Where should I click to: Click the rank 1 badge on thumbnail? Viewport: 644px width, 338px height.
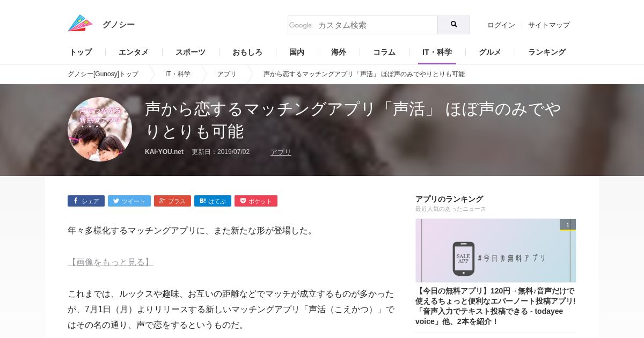click(x=568, y=225)
